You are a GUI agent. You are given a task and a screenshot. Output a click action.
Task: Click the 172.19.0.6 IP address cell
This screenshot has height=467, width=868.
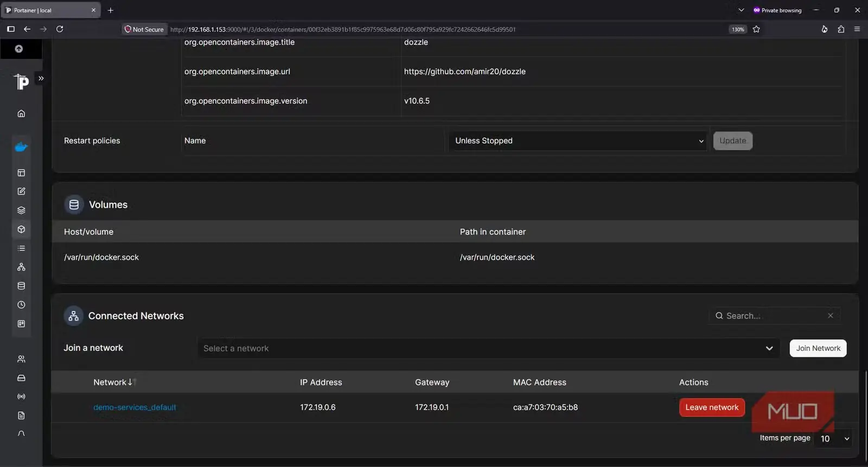[x=318, y=407]
